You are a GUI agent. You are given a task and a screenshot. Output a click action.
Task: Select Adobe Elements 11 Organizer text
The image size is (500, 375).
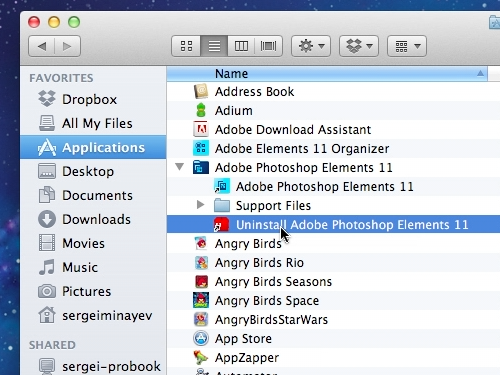click(302, 149)
